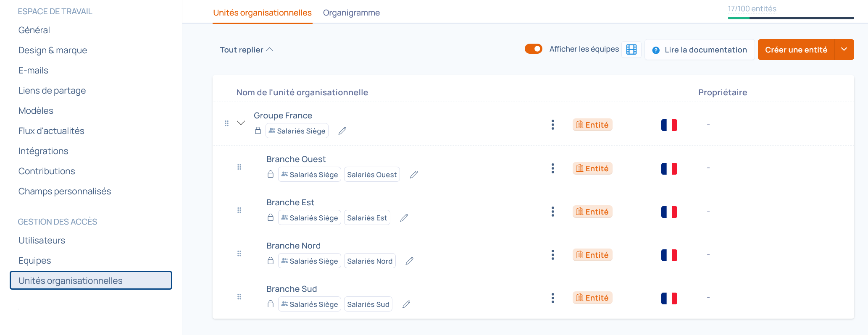868x335 pixels.
Task: Switch to the Organigramme tab
Action: pyautogui.click(x=351, y=13)
